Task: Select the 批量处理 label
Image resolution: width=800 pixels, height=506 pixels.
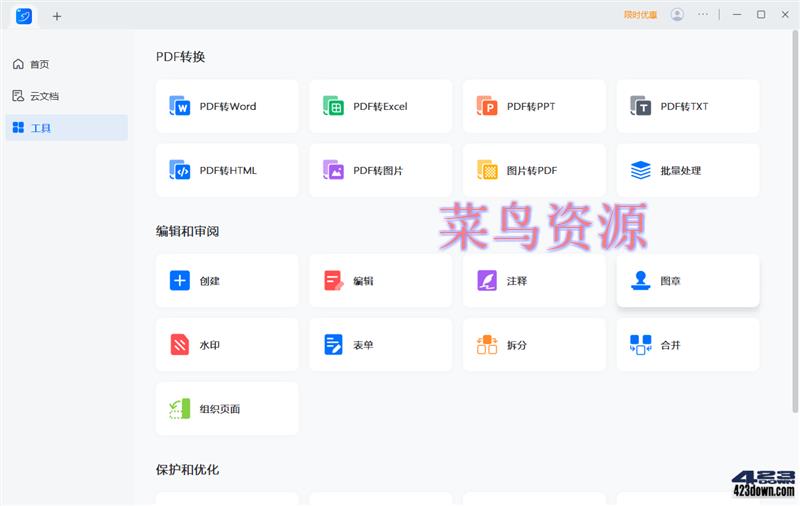Action: [681, 170]
